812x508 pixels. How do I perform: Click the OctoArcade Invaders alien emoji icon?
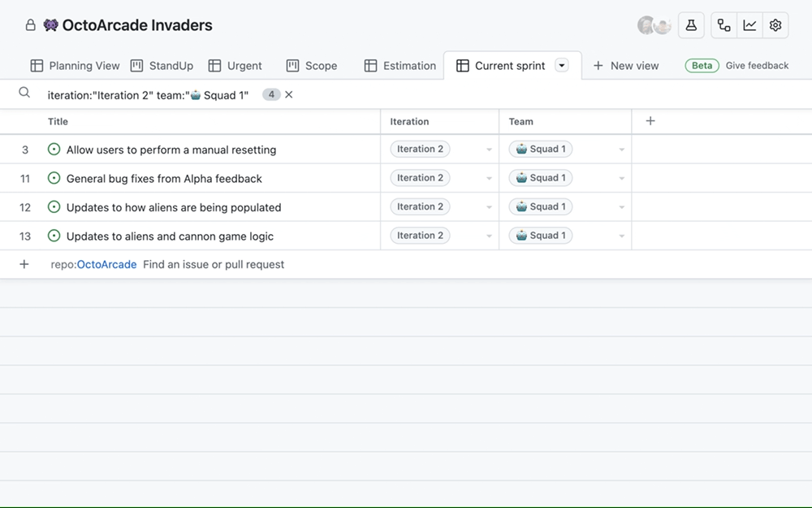[50, 25]
